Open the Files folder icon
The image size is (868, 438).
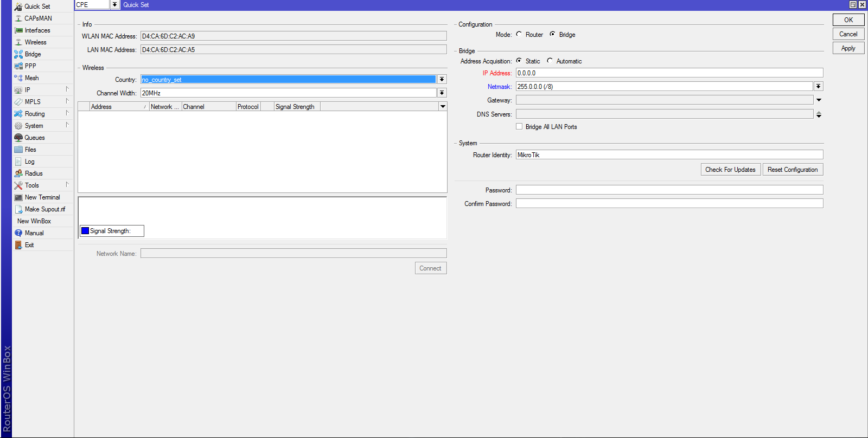[x=18, y=150]
